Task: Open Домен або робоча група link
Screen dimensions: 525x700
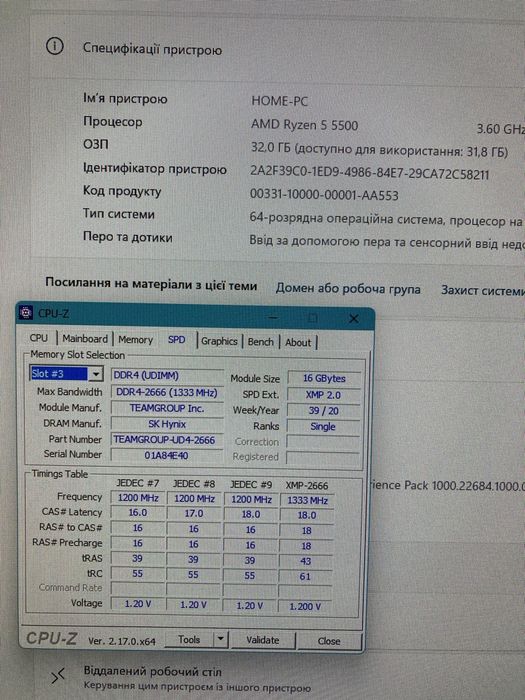Action: [x=348, y=288]
